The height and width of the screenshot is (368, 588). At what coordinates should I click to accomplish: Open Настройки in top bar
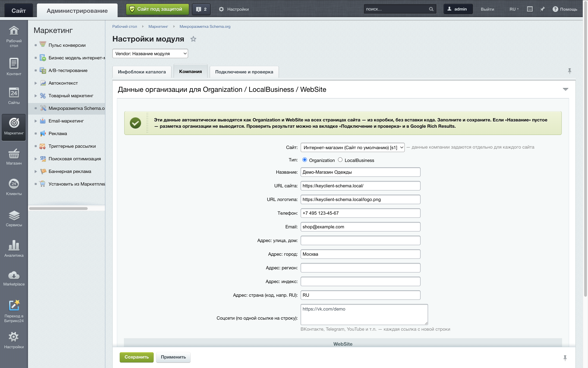(234, 9)
